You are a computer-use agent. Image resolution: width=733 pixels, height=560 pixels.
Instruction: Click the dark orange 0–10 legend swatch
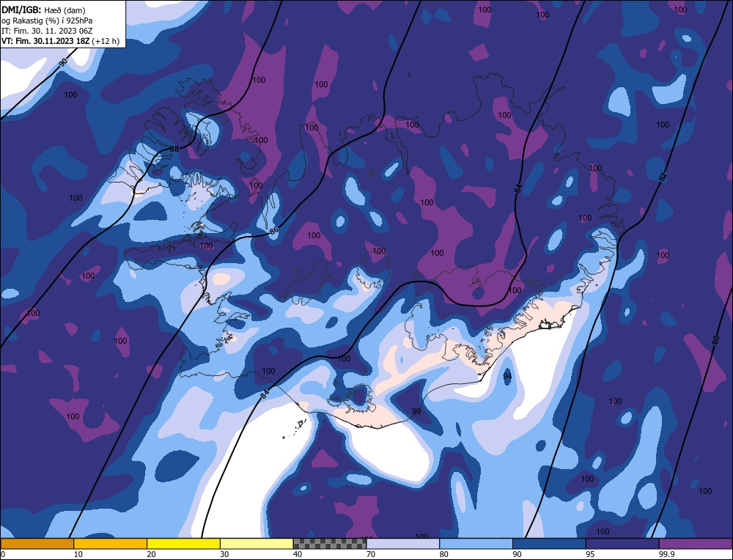(x=37, y=544)
